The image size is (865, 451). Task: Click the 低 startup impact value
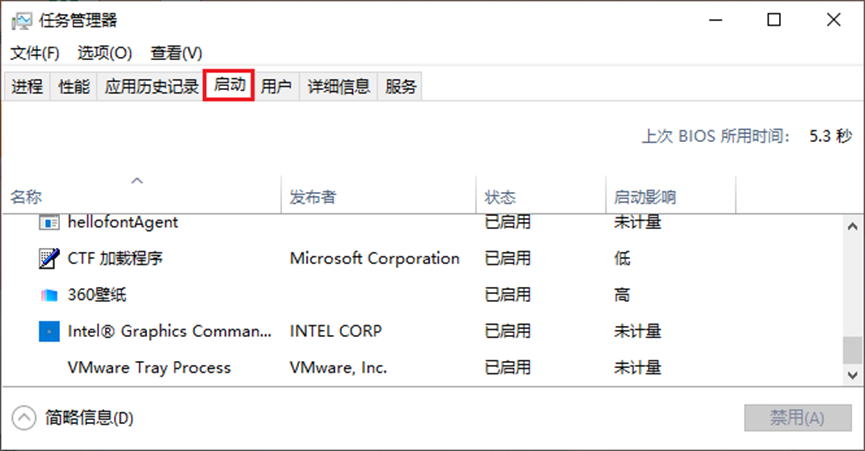coord(622,259)
